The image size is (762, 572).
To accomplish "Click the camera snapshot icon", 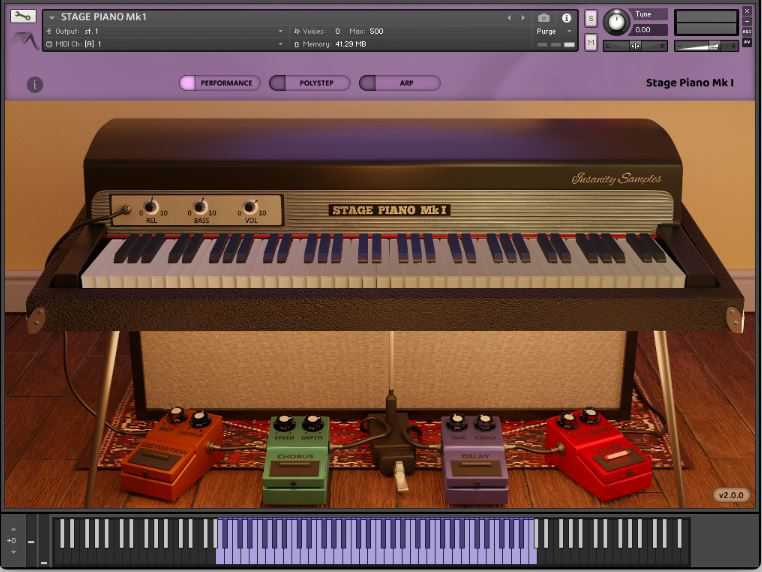I will coord(544,18).
